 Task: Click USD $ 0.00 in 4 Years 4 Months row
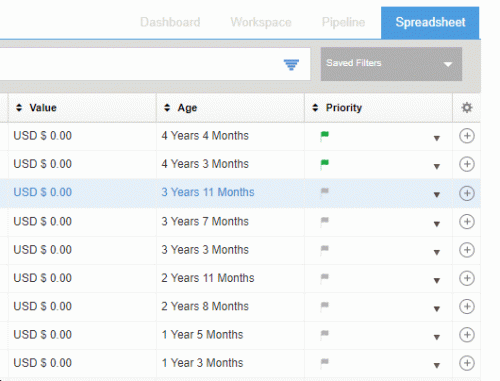pos(42,136)
